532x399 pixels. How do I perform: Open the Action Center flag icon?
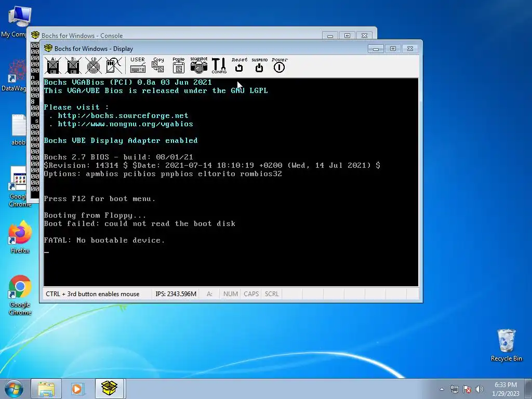click(x=467, y=389)
